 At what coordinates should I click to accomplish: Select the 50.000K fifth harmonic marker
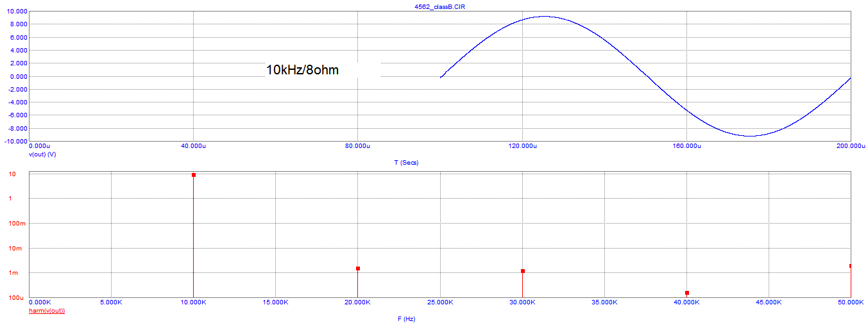tap(851, 266)
